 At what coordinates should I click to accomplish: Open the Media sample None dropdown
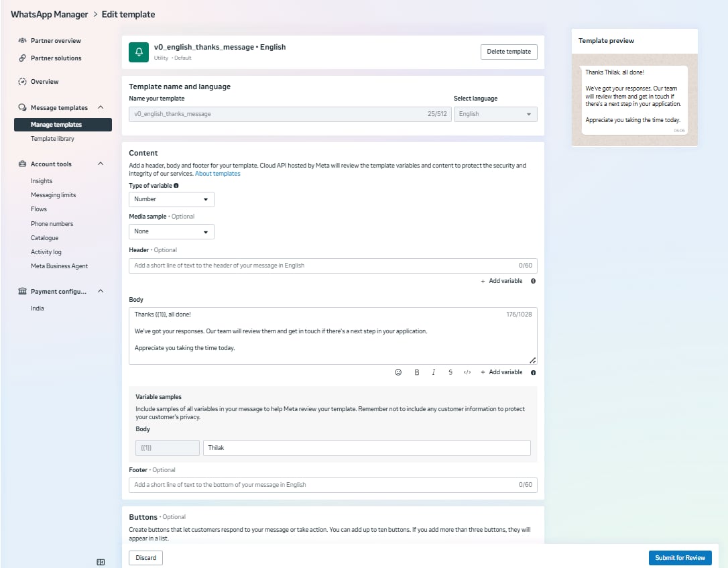coord(172,231)
